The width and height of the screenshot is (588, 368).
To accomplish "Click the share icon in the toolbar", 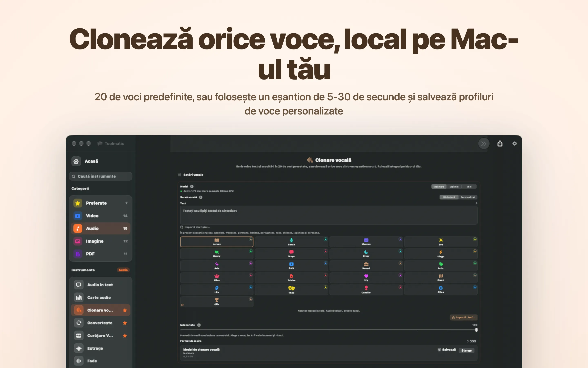I will click(500, 144).
